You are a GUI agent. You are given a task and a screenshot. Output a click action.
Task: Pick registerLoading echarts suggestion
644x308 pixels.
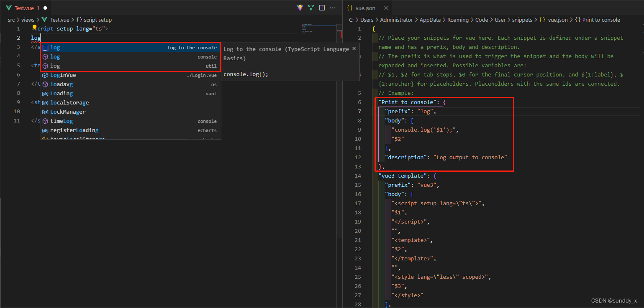pyautogui.click(x=131, y=130)
